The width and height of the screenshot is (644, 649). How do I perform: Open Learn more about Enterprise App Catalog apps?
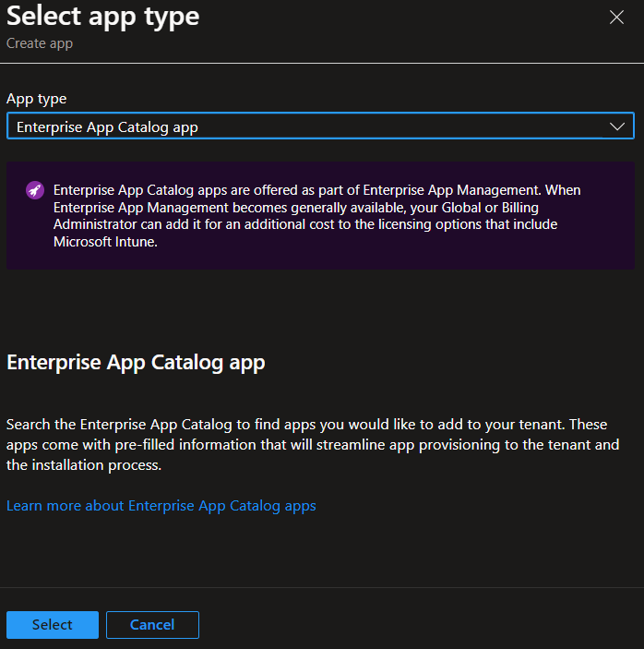point(161,506)
